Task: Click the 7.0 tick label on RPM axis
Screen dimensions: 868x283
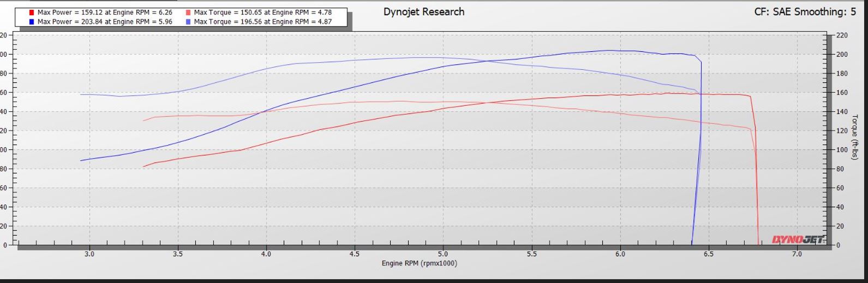Action: 797,254
